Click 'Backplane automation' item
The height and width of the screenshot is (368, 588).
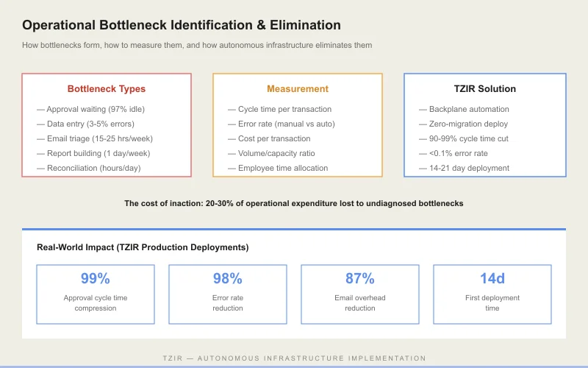465,109
